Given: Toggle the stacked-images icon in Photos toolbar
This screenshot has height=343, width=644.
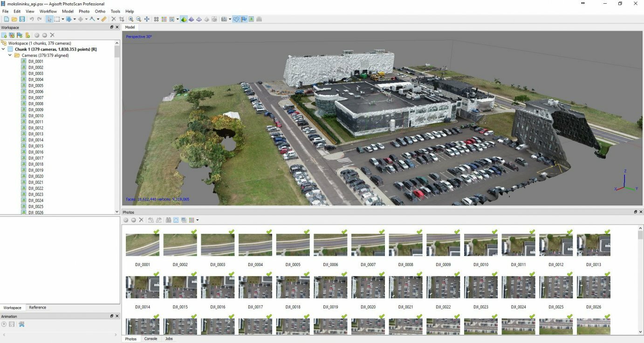Looking at the screenshot, I should (184, 220).
